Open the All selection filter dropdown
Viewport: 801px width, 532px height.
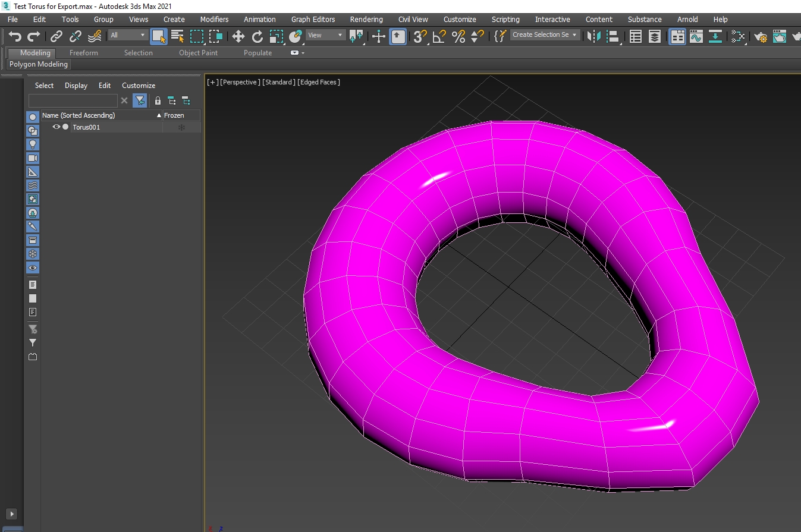pyautogui.click(x=127, y=35)
